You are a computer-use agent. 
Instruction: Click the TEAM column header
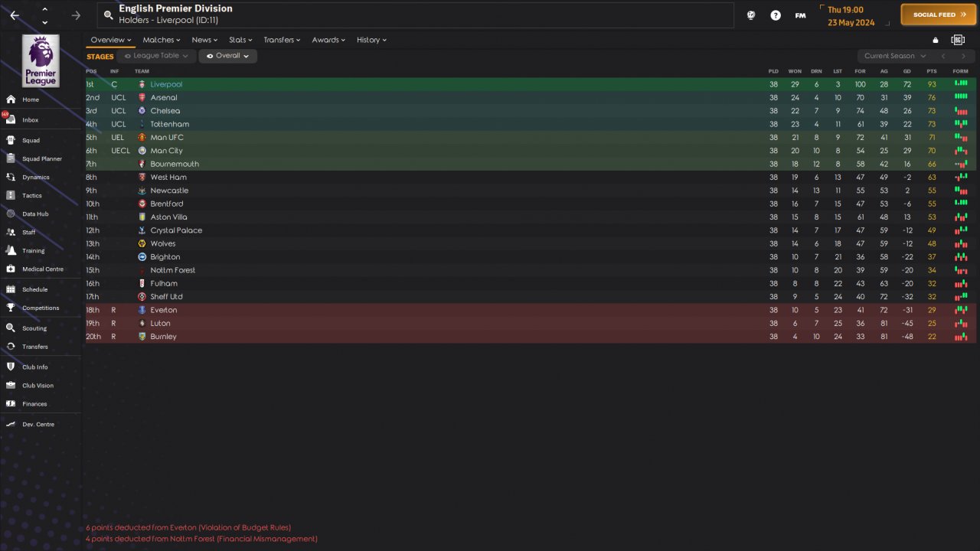click(142, 71)
